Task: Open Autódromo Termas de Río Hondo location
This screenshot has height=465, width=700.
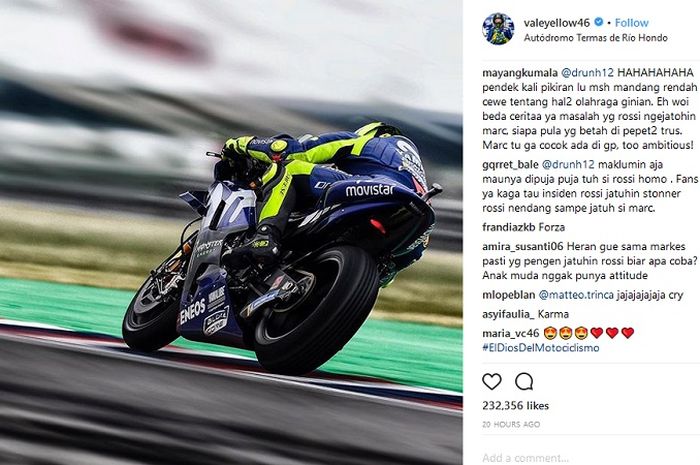Action: (596, 38)
